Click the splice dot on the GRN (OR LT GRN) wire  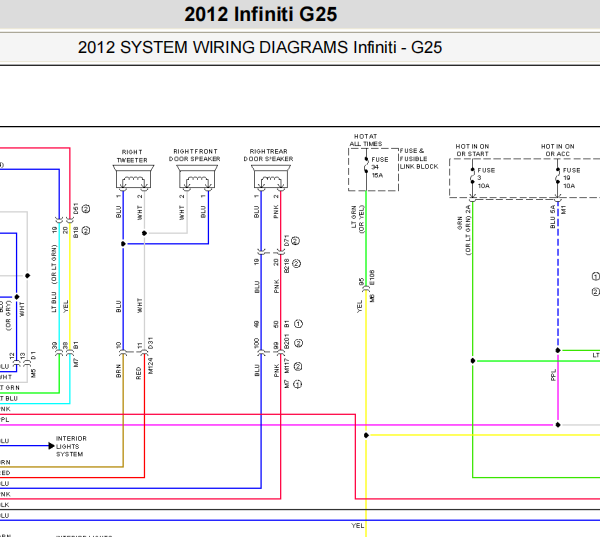point(473,361)
